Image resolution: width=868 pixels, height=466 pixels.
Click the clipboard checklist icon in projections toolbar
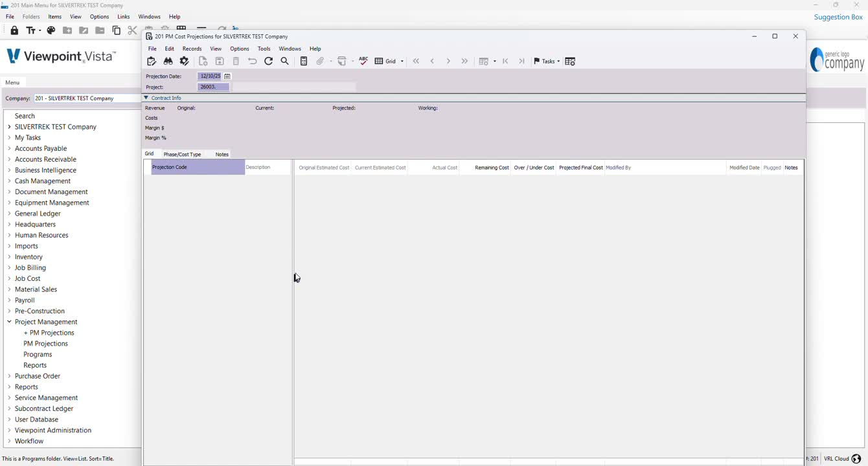pyautogui.click(x=152, y=61)
